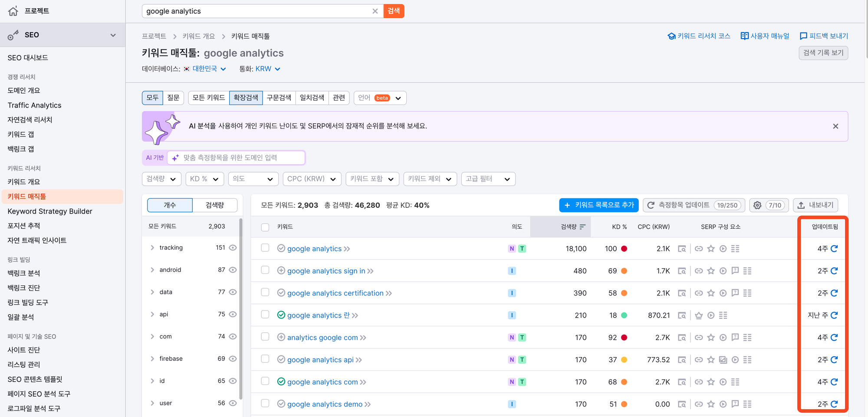The width and height of the screenshot is (868, 417).
Task: Click the arrows after google analytics certification
Action: [x=389, y=293]
